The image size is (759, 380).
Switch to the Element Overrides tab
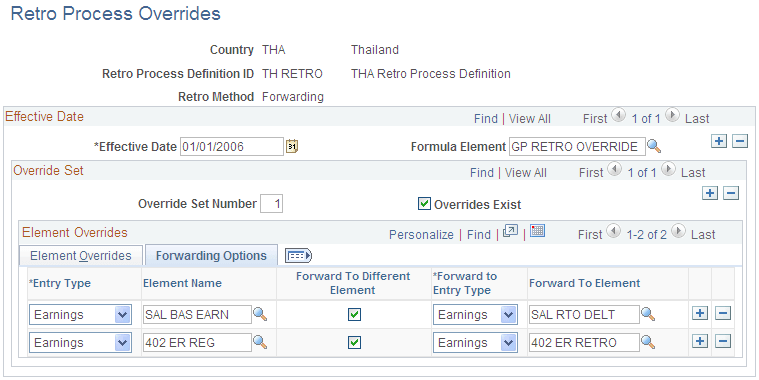[x=81, y=256]
